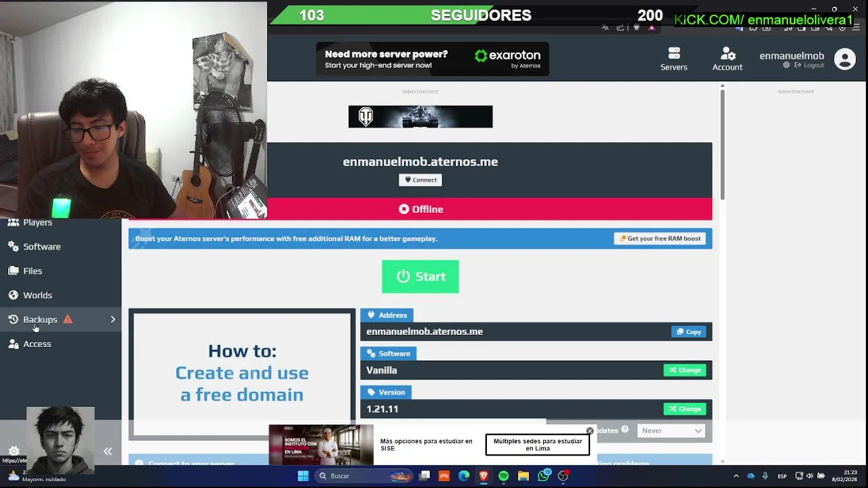The width and height of the screenshot is (868, 488).
Task: Open Brave browser from the taskbar
Action: [484, 476]
